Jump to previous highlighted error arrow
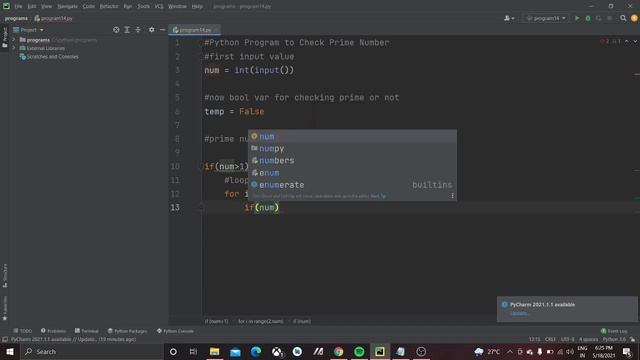 pyautogui.click(x=627, y=42)
